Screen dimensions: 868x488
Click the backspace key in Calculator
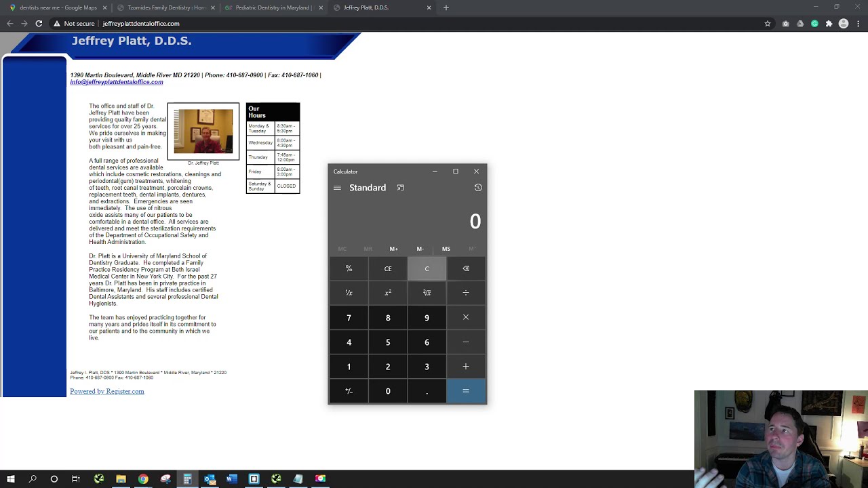[x=466, y=268]
